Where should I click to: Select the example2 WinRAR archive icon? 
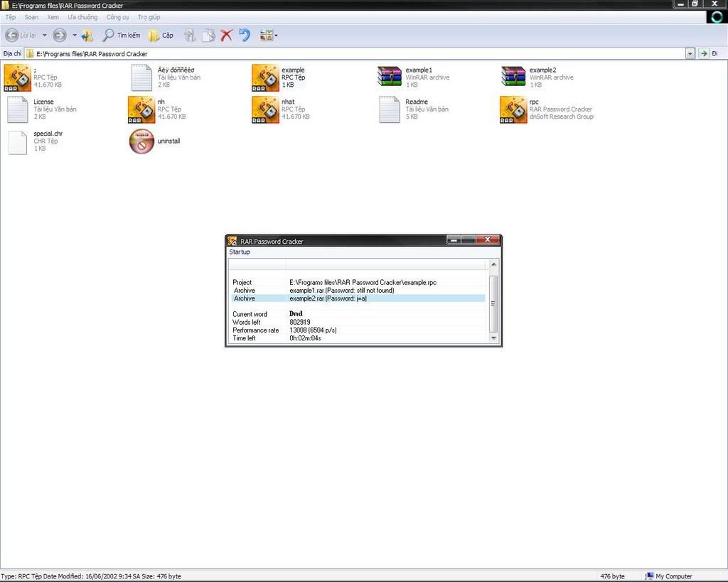[x=513, y=77]
